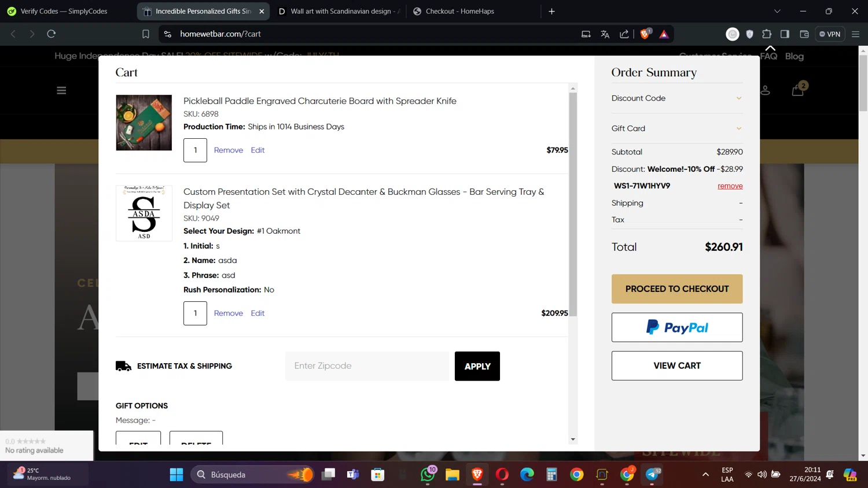Click the quantity box for Pickleball Paddle board
The image size is (868, 488).
[x=196, y=150]
